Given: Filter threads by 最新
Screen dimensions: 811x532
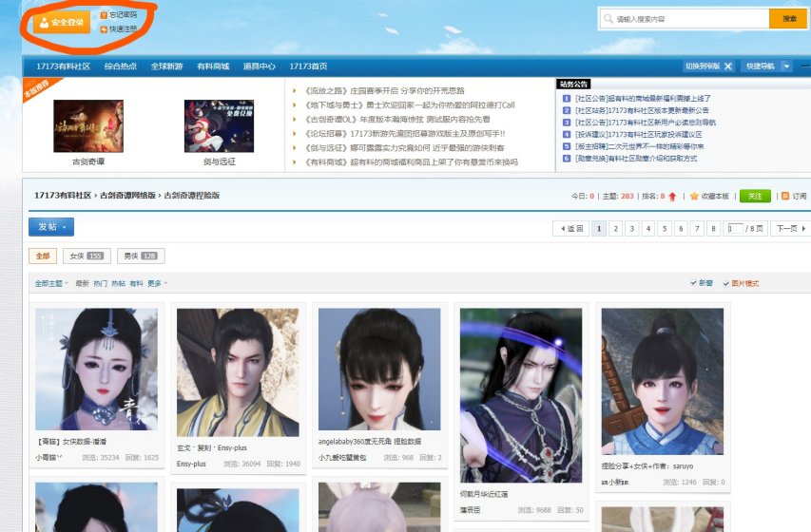Looking at the screenshot, I should point(82,283).
